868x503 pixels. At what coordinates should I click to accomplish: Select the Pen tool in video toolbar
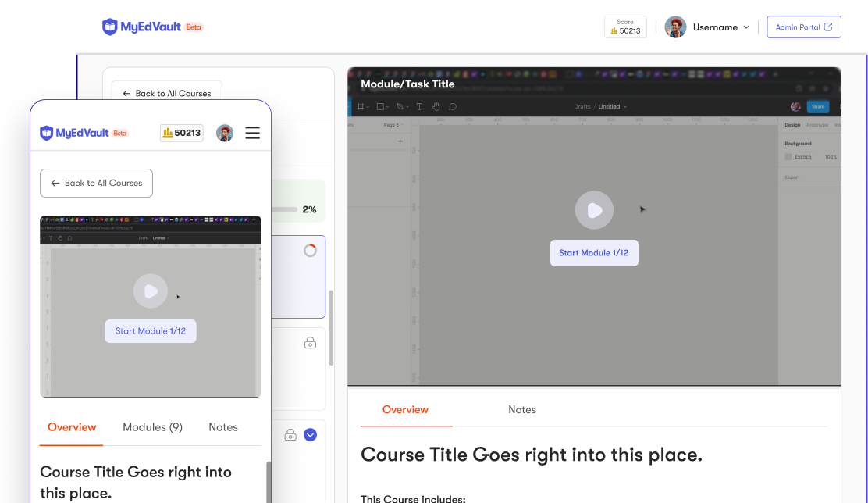click(x=402, y=106)
